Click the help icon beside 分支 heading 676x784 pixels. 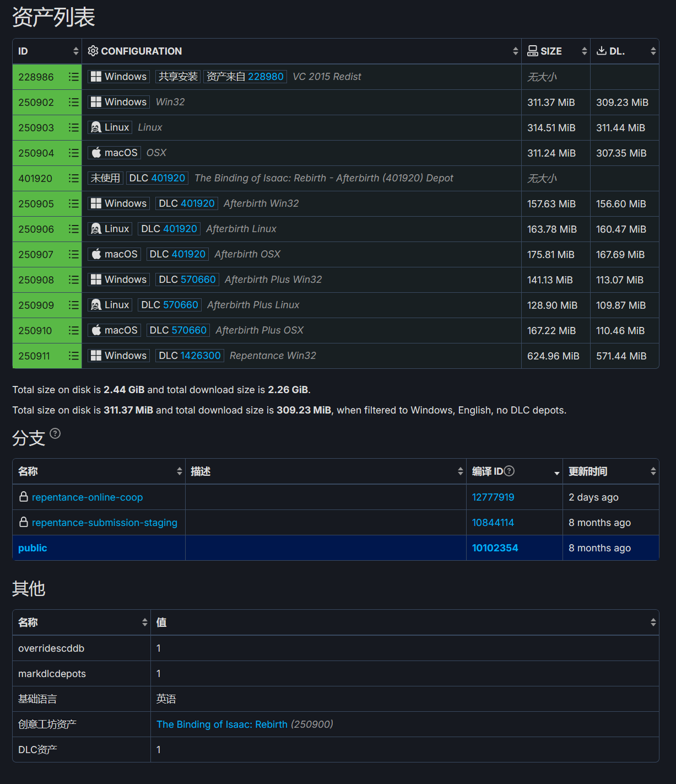coord(55,433)
